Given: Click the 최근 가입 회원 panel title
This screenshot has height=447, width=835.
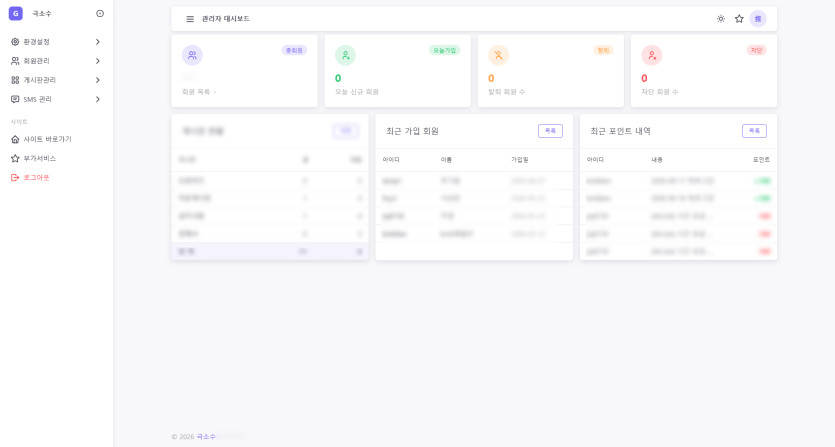Looking at the screenshot, I should [412, 131].
